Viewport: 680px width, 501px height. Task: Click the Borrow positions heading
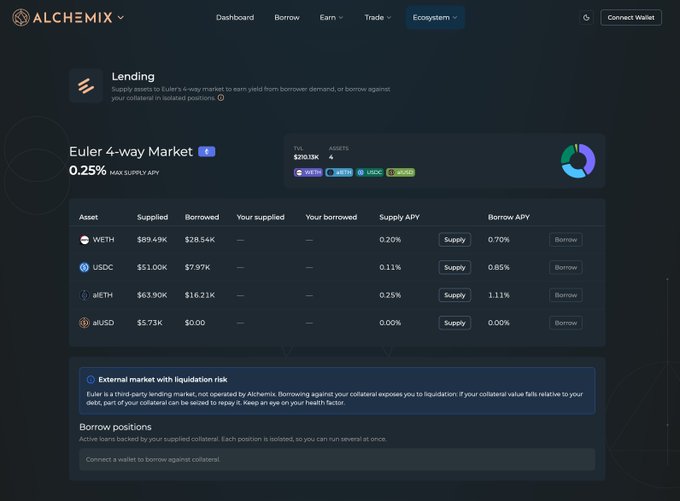coord(115,427)
